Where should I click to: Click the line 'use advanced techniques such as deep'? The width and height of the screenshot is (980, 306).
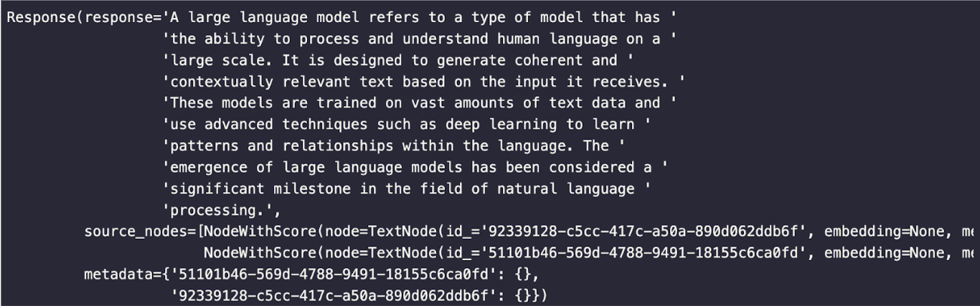tap(407, 125)
